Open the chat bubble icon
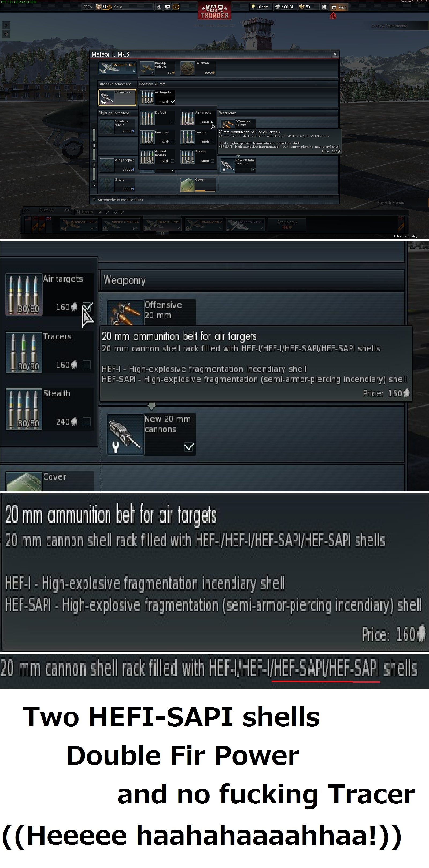This screenshot has width=429, height=868. (x=167, y=7)
